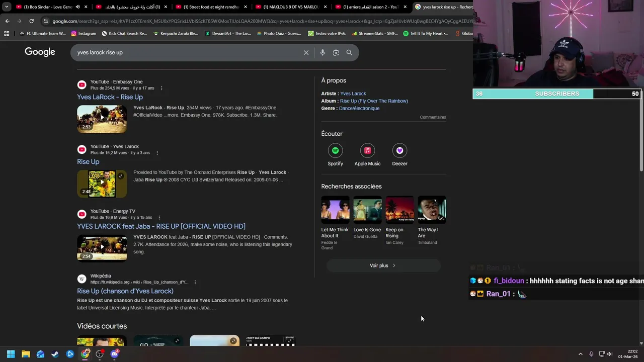Open the tab search dropdown arrow
This screenshot has width=644, height=362.
7,7
